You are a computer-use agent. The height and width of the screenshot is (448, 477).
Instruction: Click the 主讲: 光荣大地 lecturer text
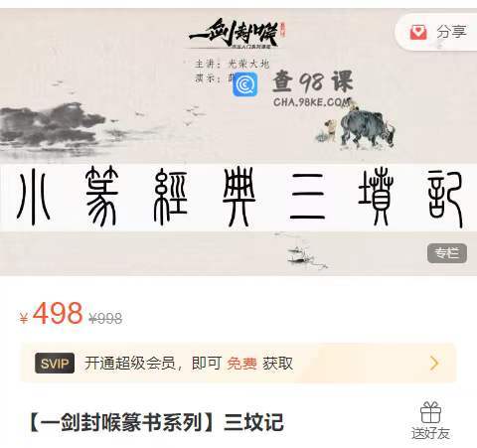(x=232, y=64)
